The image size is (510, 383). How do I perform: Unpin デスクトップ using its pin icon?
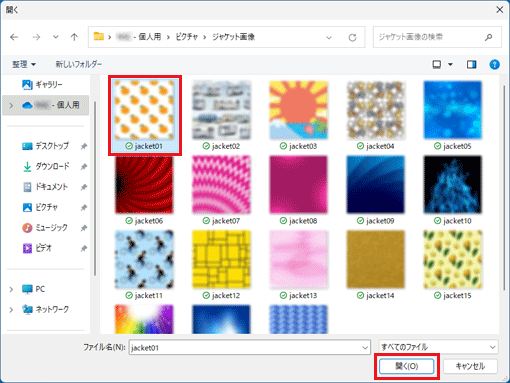point(84,146)
